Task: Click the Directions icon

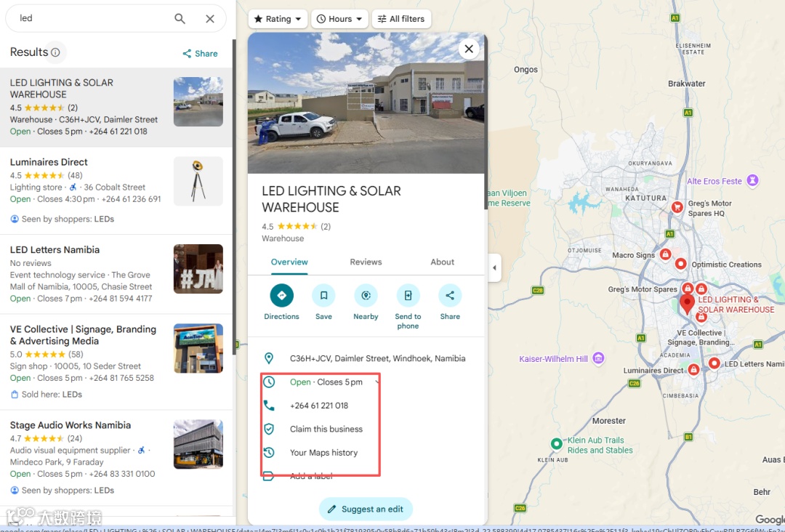Action: pos(281,295)
